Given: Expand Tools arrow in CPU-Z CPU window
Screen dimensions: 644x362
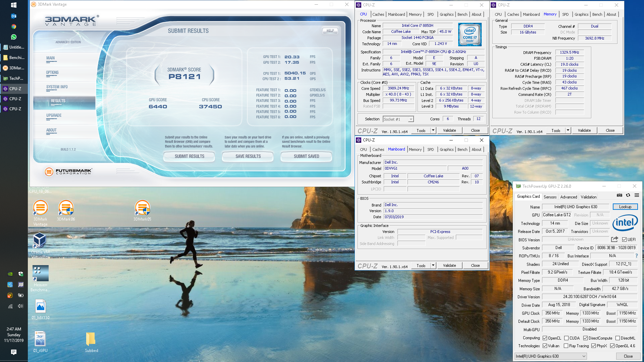Looking at the screenshot, I should tap(433, 130).
